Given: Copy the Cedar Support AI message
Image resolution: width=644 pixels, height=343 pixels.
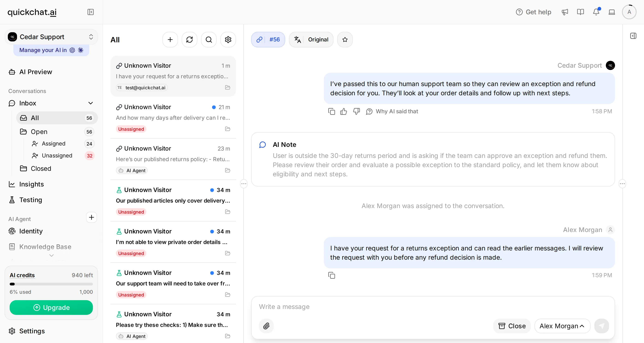Looking at the screenshot, I should pyautogui.click(x=331, y=111).
